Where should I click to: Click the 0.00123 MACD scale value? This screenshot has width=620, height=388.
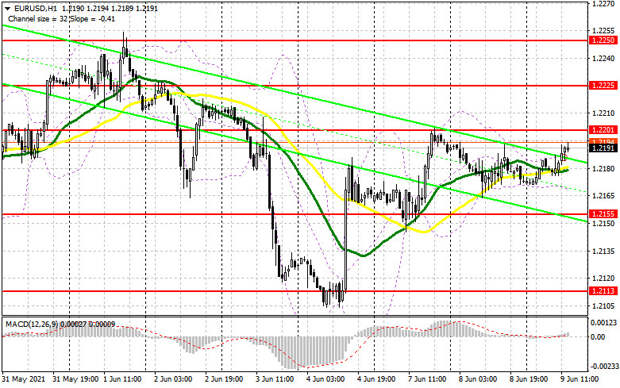(x=603, y=323)
